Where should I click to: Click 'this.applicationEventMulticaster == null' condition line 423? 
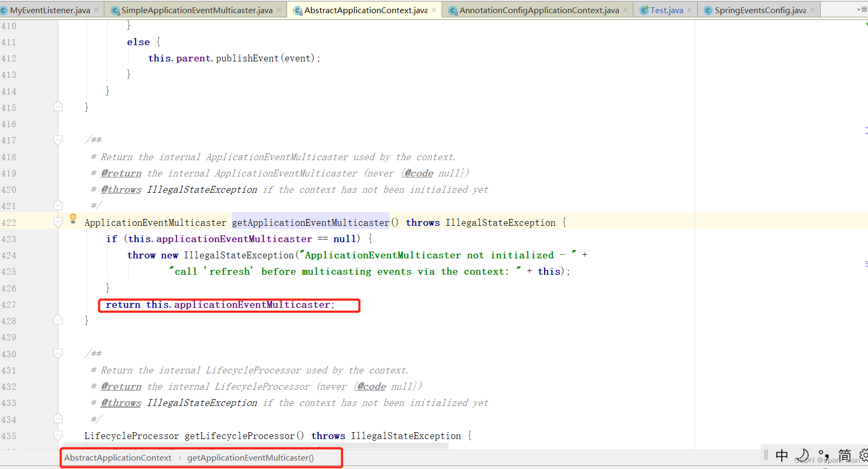(x=242, y=239)
